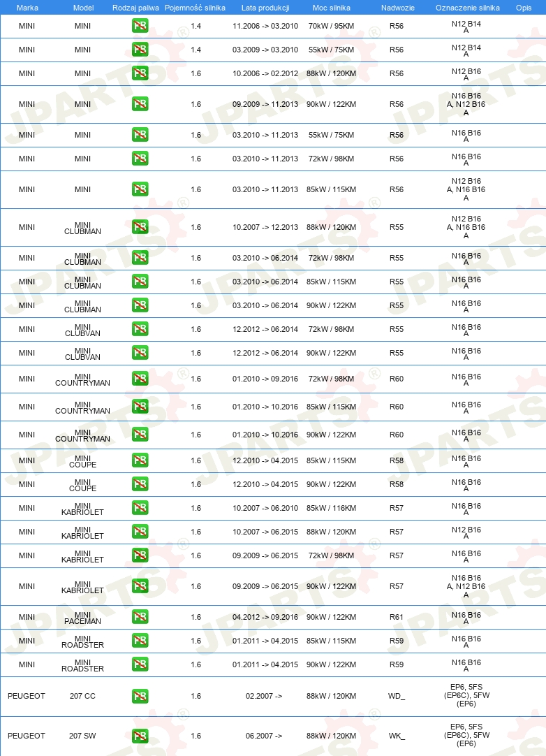The height and width of the screenshot is (756, 546).
Task: Click fuel icon in Roadster 85kW / 115KM row
Action: (x=140, y=641)
